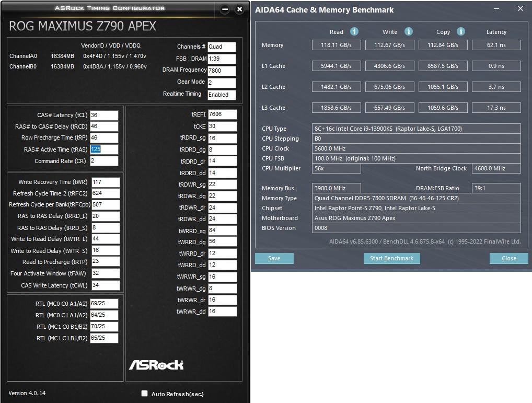Viewport: 532px width, 403px height.
Task: Select the RAS# to CAS# Delay (tRCD) field
Action: pos(104,126)
